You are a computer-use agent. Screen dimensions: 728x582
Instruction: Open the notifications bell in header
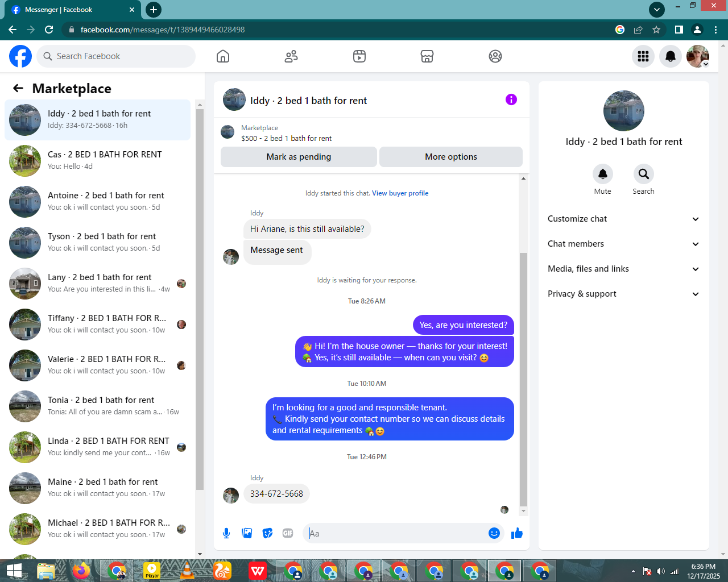click(x=671, y=56)
